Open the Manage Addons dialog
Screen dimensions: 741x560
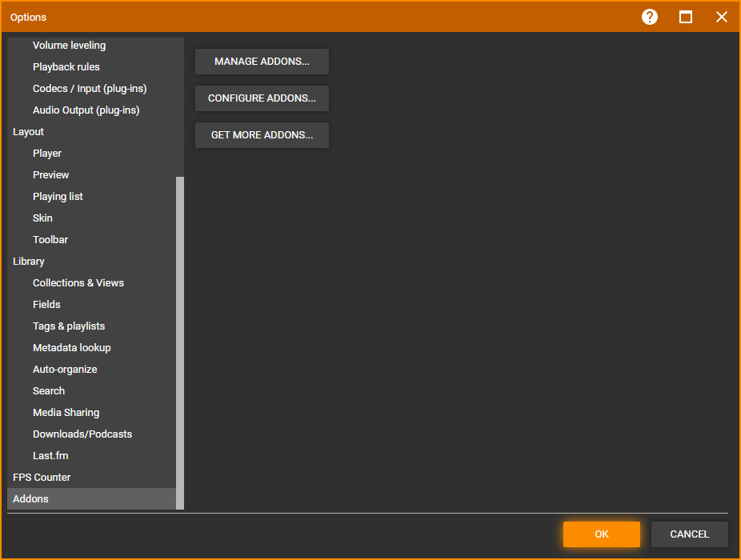pyautogui.click(x=262, y=62)
